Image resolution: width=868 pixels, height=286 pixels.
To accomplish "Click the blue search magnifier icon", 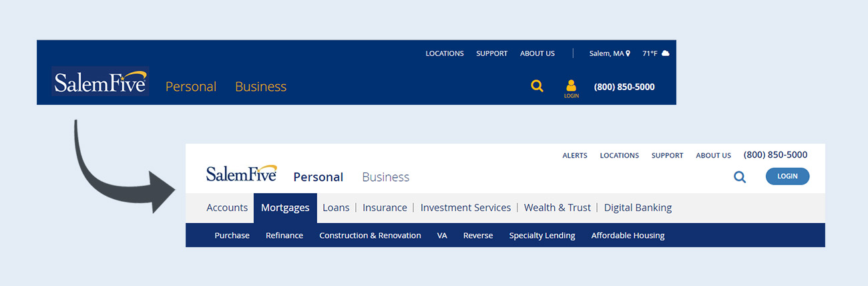I will tap(740, 177).
